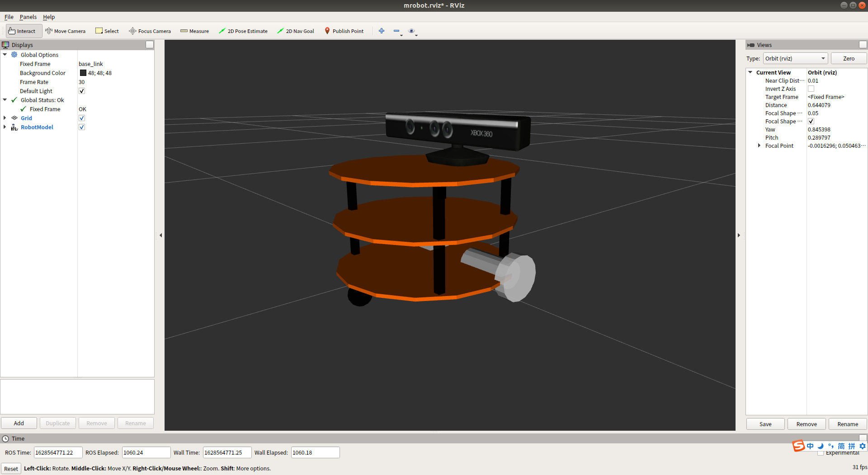Select the 2D Nav Goal tool
This screenshot has height=475, width=868.
tap(296, 31)
